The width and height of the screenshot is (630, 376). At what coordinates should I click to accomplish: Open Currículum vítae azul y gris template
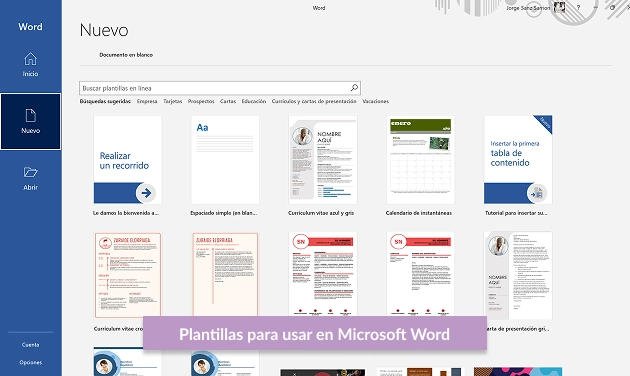pos(323,160)
